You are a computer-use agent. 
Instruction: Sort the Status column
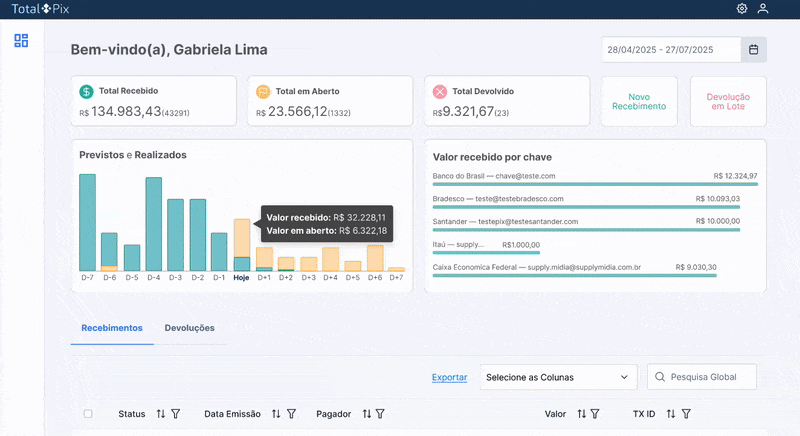(x=161, y=414)
